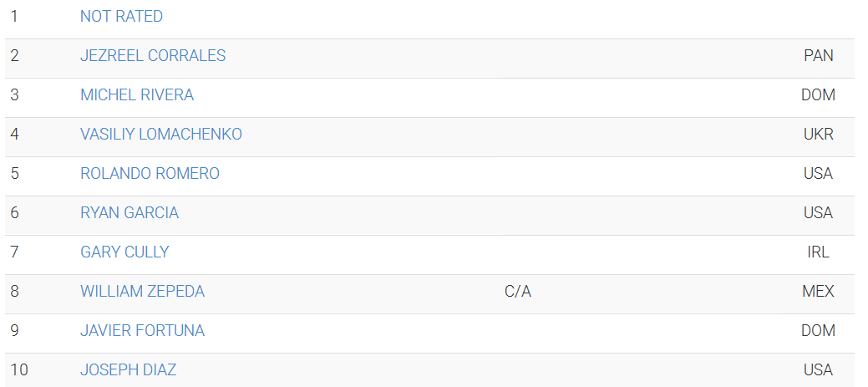Click USA country code in Joseph Diaz's row

coord(818,370)
